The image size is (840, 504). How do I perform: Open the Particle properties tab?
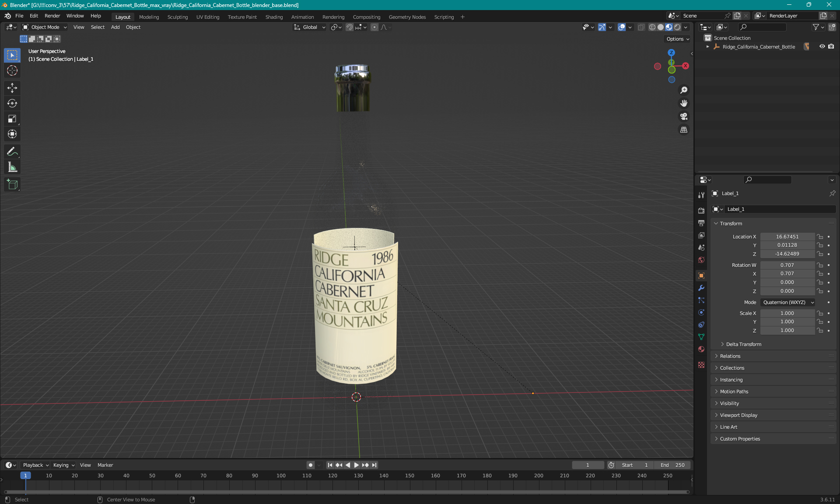click(701, 300)
